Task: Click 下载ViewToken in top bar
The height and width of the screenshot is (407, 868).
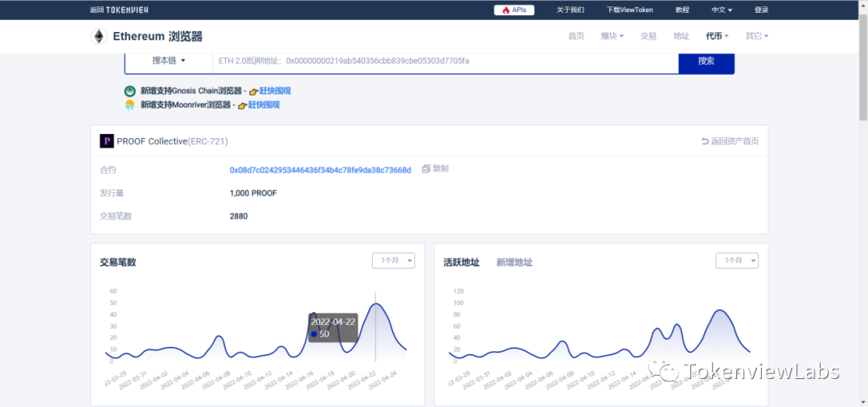Action: click(x=629, y=10)
